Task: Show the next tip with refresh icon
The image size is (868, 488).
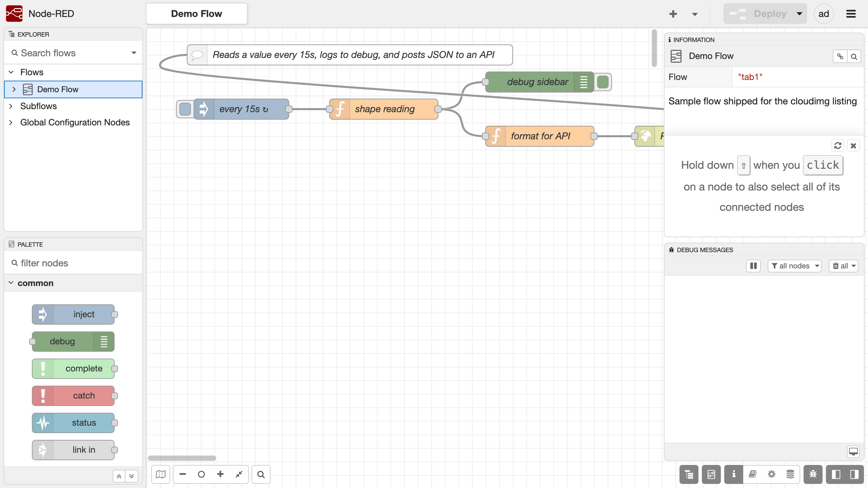Action: (838, 146)
